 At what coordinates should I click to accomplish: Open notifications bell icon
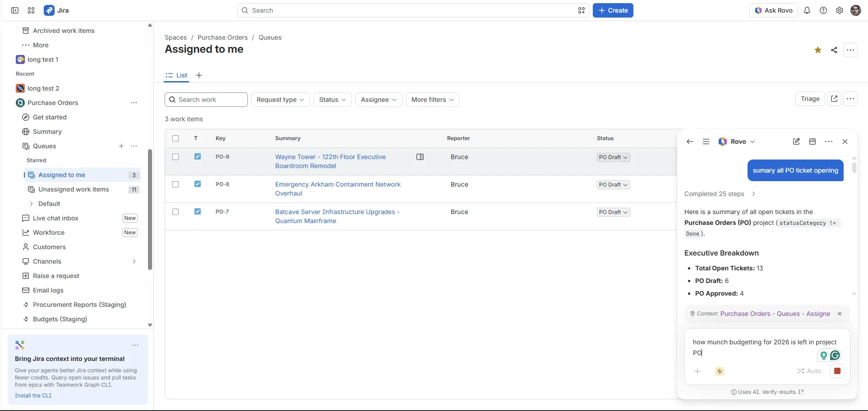(x=807, y=10)
